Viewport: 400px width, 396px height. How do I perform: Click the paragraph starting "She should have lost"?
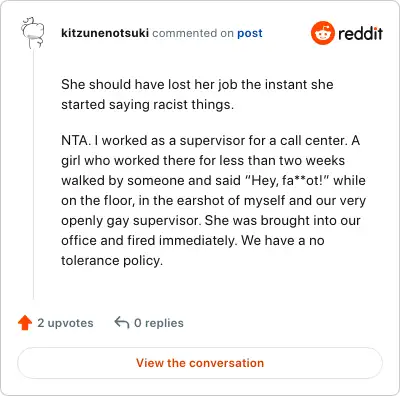tap(197, 94)
